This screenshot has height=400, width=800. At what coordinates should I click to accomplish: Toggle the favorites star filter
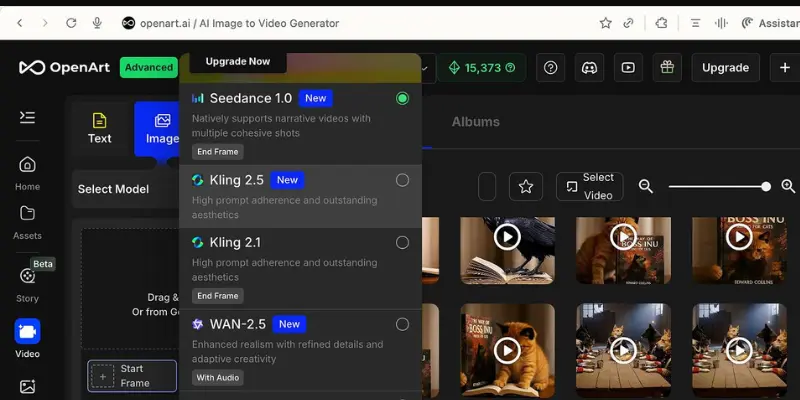(526, 187)
